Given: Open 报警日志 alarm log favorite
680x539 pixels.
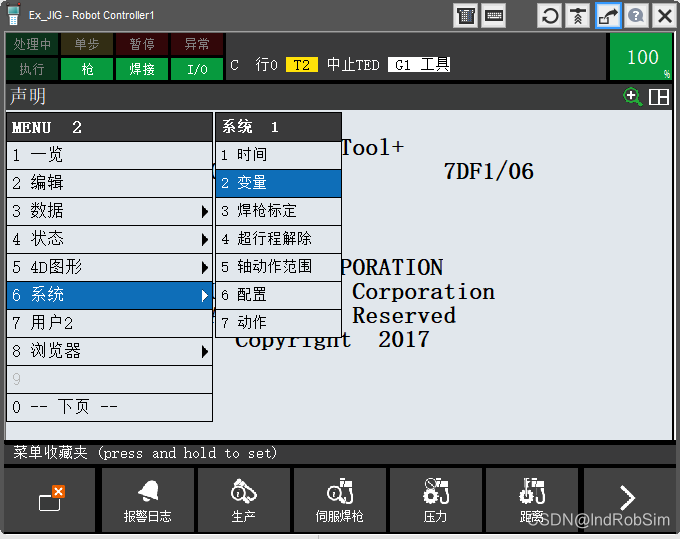Looking at the screenshot, I should pos(147,500).
